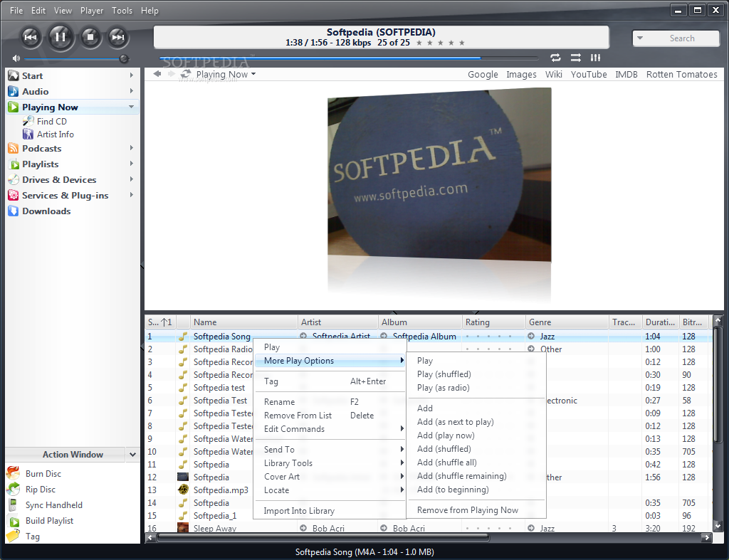The width and height of the screenshot is (729, 560).
Task: Click Tag in the Action Window
Action: tap(33, 537)
